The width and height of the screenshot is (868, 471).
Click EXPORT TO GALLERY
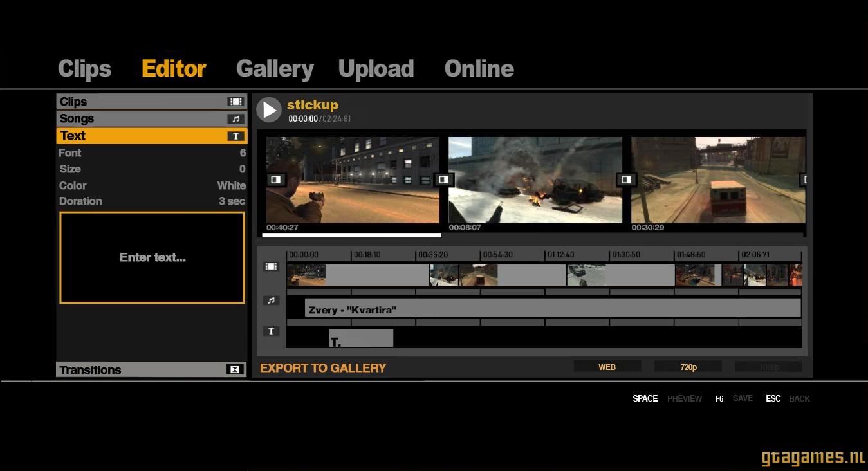323,368
